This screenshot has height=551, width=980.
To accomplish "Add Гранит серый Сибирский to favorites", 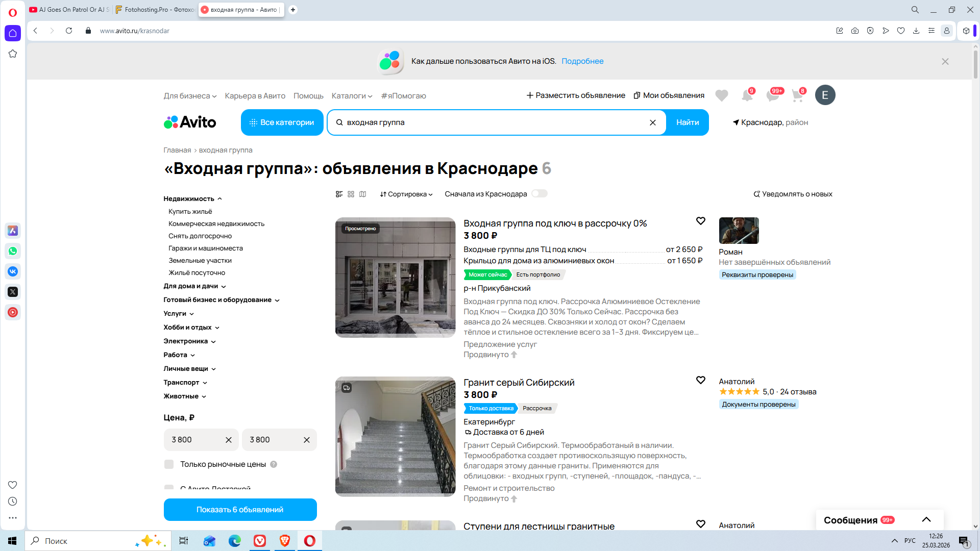I will coord(700,380).
